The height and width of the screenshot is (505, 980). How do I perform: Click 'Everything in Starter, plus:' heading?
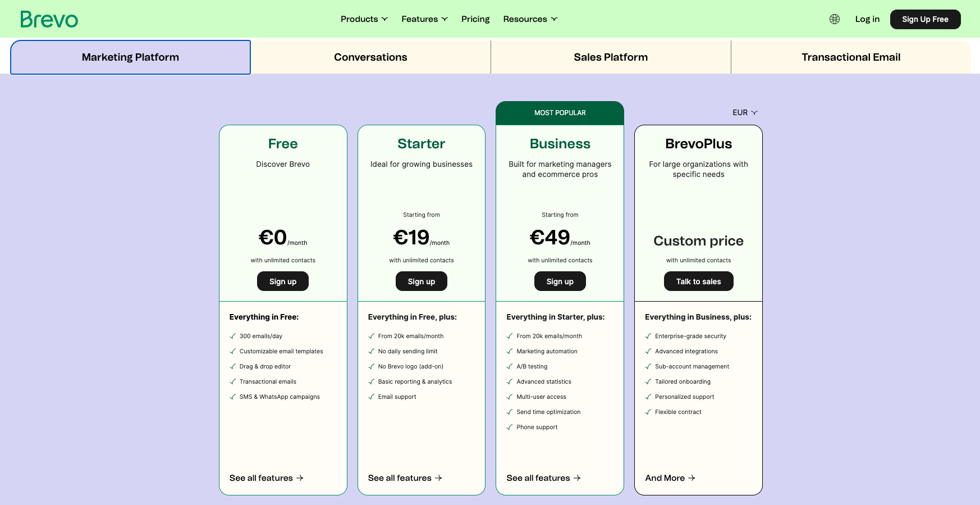point(556,317)
